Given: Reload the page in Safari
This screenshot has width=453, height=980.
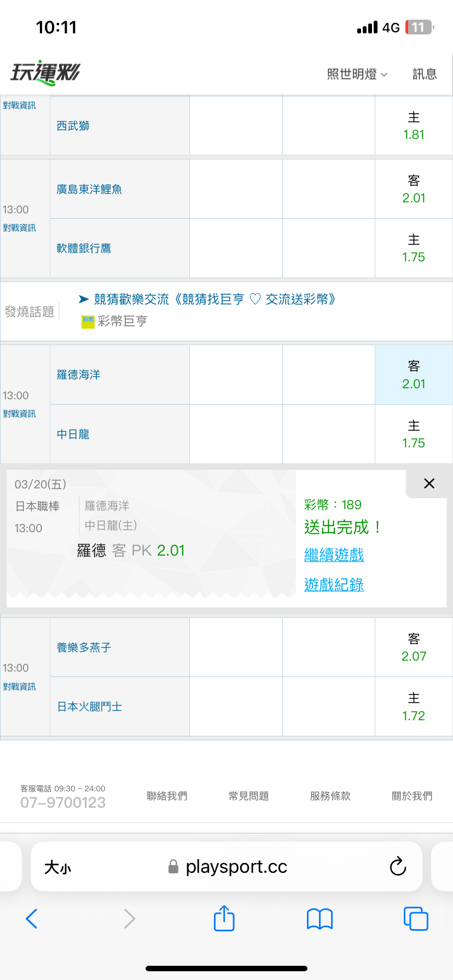Looking at the screenshot, I should (x=398, y=866).
